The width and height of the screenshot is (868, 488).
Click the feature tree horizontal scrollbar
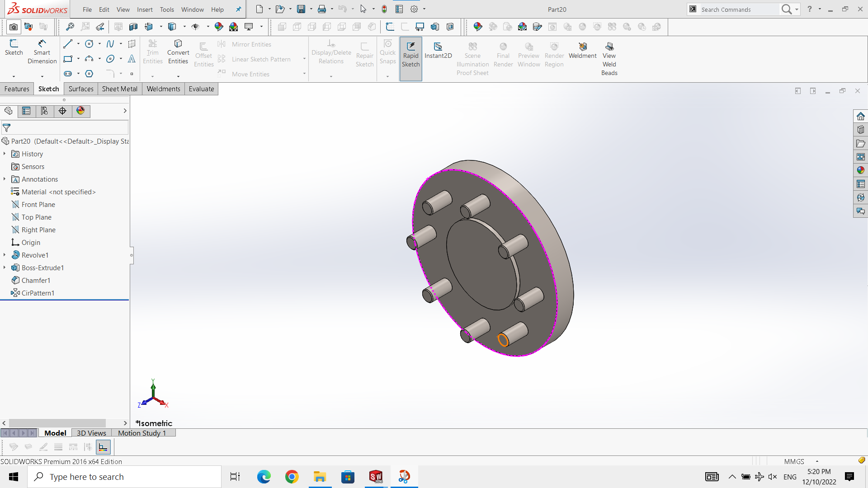coord(57,423)
